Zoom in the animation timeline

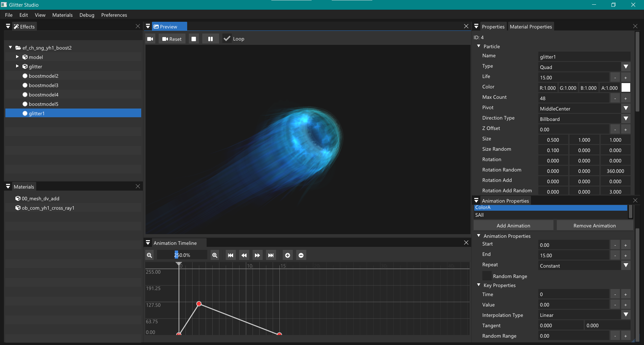click(215, 255)
